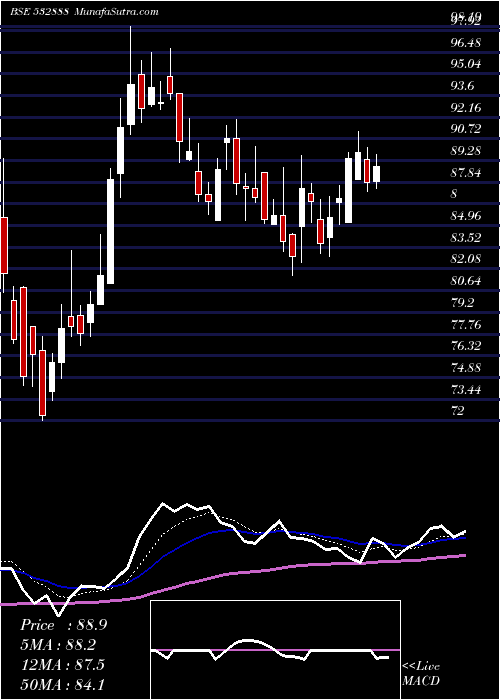Select the 83.52 price axis label
Viewport: 500px width, 700px height.
click(x=466, y=238)
